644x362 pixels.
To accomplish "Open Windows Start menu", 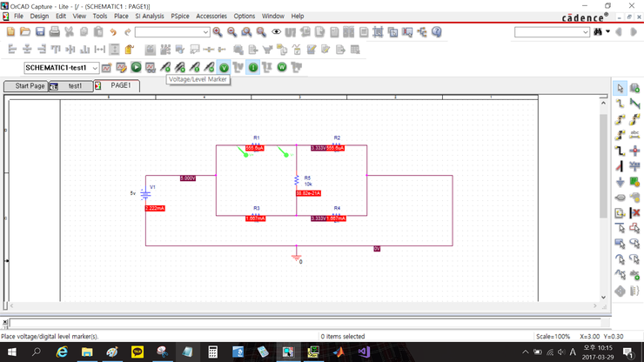I will pyautogui.click(x=11, y=352).
